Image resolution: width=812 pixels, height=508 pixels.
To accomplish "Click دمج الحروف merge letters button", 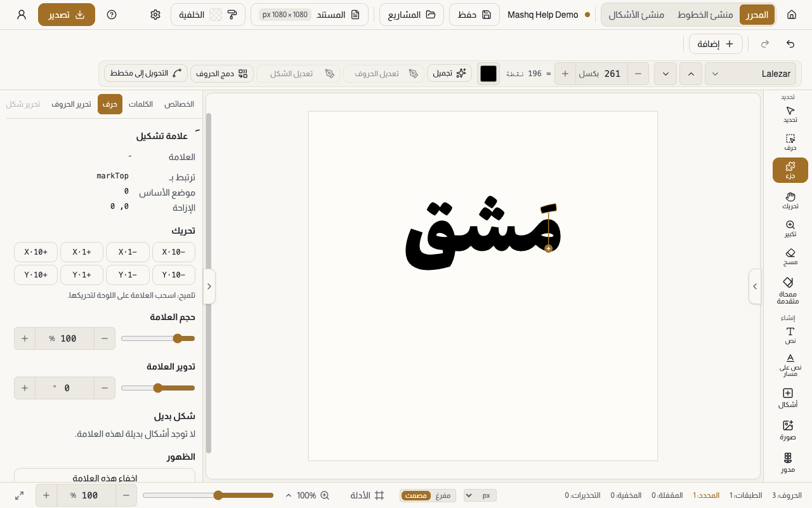I will coord(222,74).
